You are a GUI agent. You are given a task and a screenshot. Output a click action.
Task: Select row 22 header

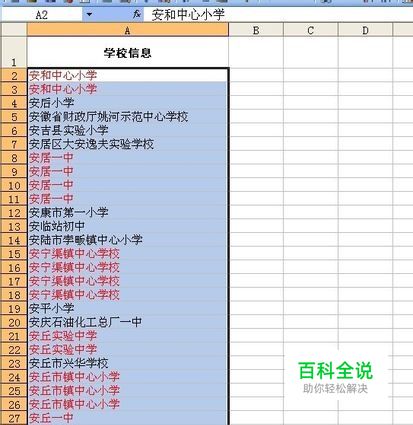coord(13,350)
